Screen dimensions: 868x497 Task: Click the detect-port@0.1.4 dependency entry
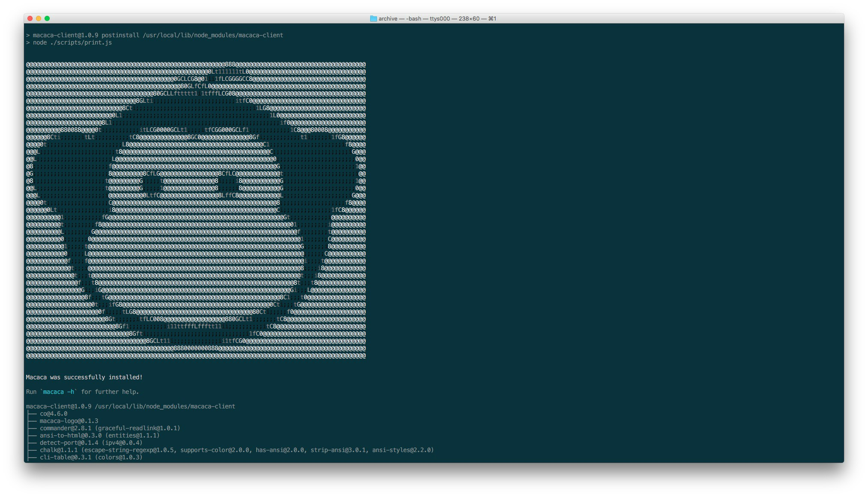click(x=69, y=443)
